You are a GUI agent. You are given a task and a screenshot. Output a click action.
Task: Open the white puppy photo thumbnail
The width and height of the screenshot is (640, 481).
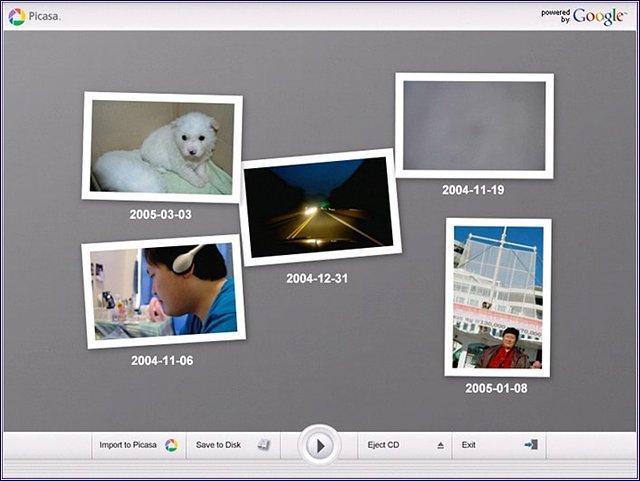pos(162,147)
